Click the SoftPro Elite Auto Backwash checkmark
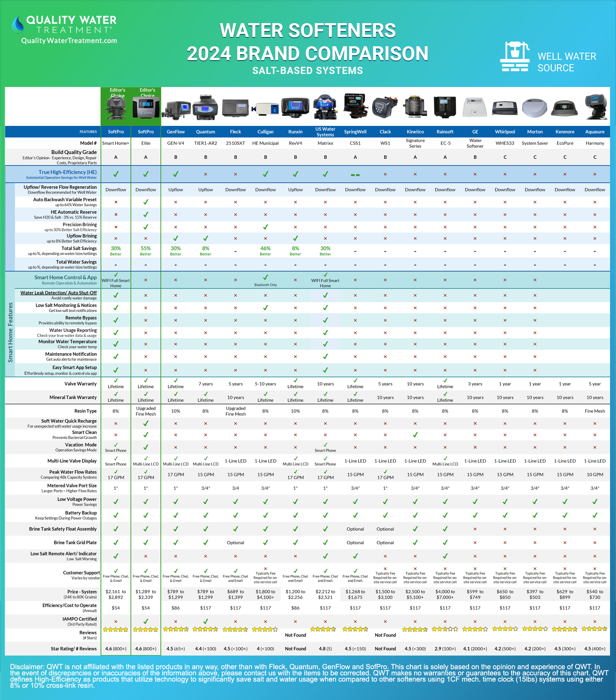The image size is (616, 700). 146,202
